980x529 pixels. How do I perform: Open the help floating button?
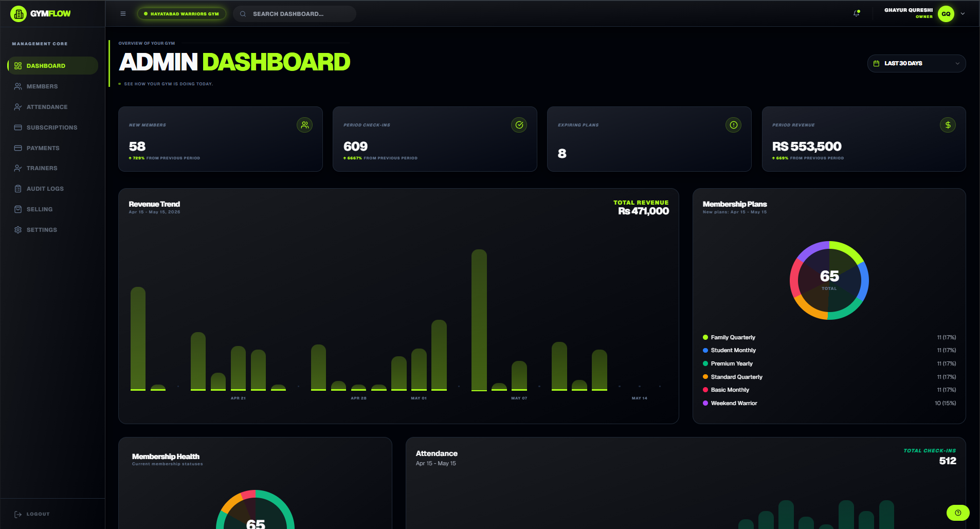[x=958, y=513]
